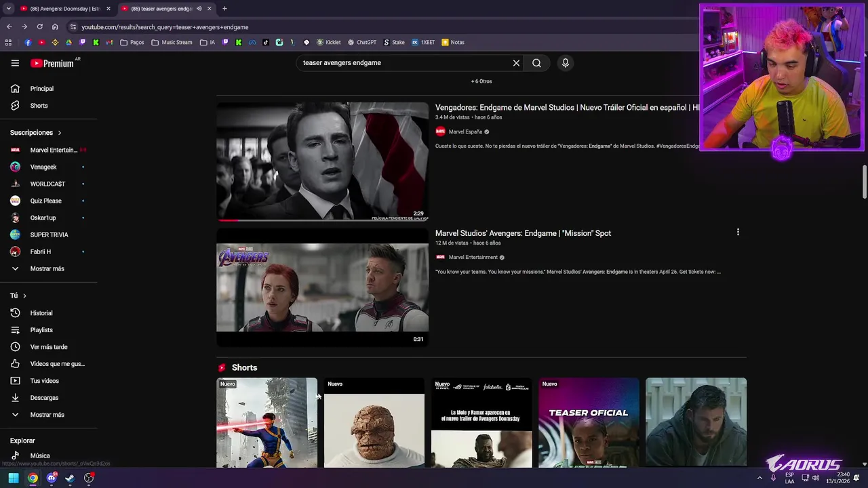Click the YouTube Premium logo
Viewport: 868px width, 488px height.
pos(52,63)
